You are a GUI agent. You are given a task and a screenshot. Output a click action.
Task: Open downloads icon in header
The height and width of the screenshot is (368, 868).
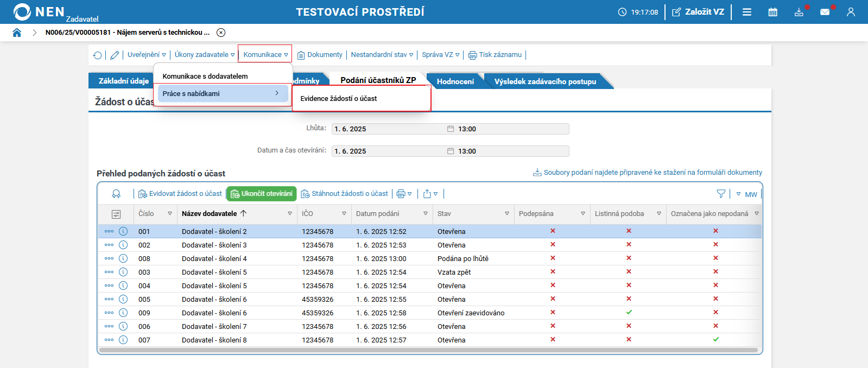click(799, 12)
